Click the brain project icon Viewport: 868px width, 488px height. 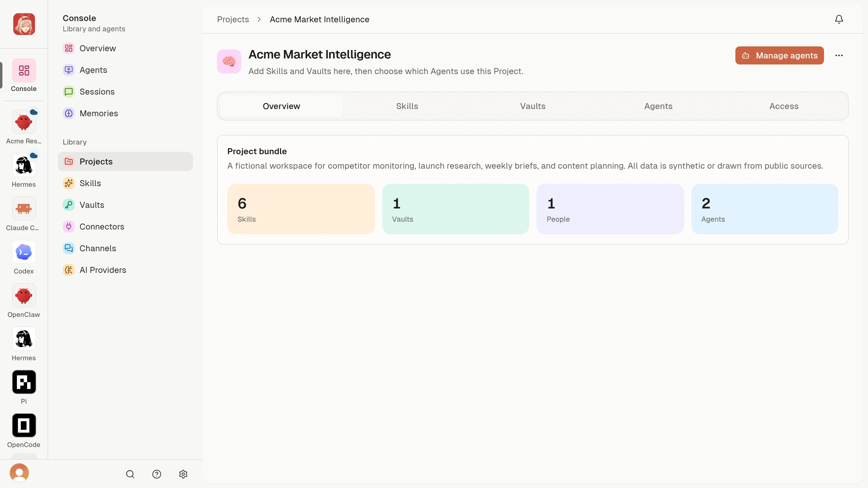229,62
